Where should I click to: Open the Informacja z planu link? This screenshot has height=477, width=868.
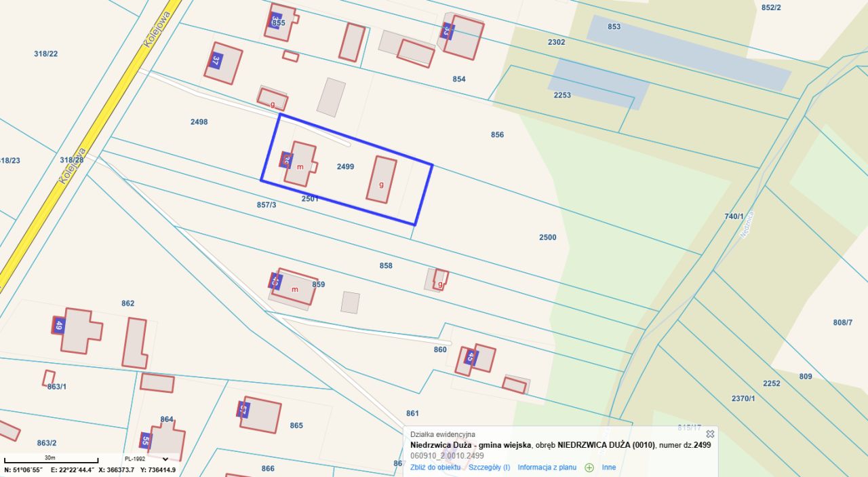click(x=547, y=468)
